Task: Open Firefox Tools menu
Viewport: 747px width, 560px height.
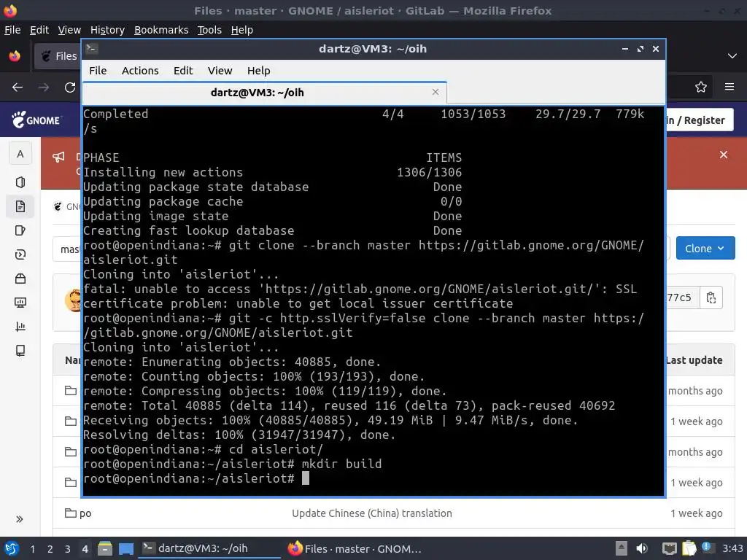Action: tap(209, 30)
